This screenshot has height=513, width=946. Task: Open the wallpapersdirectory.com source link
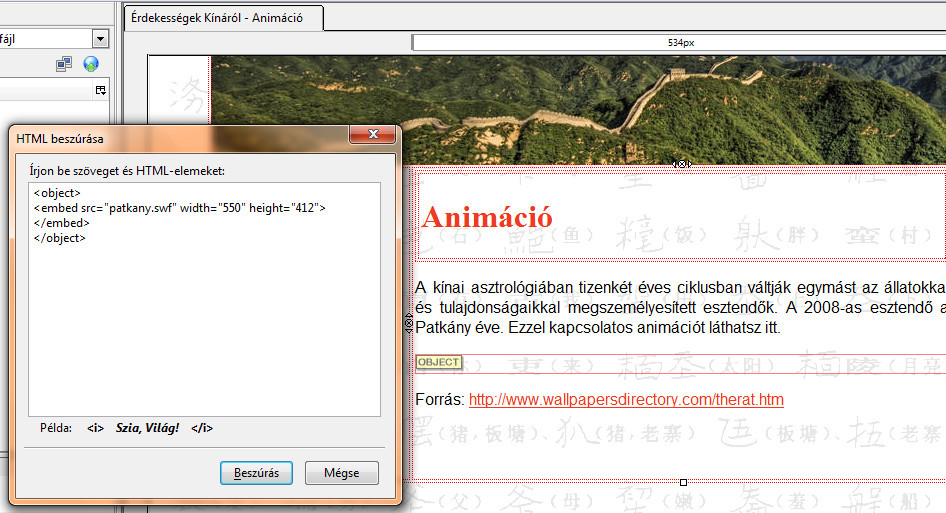pyautogui.click(x=626, y=400)
